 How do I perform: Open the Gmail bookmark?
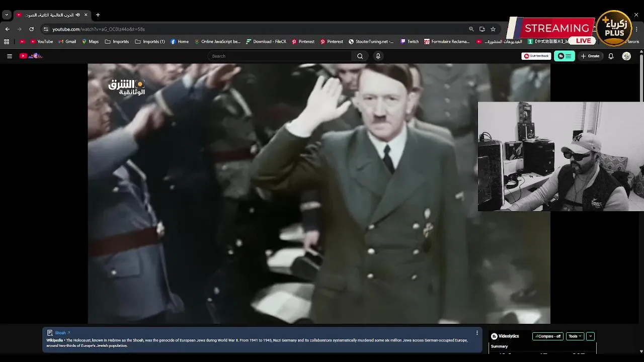pos(67,42)
